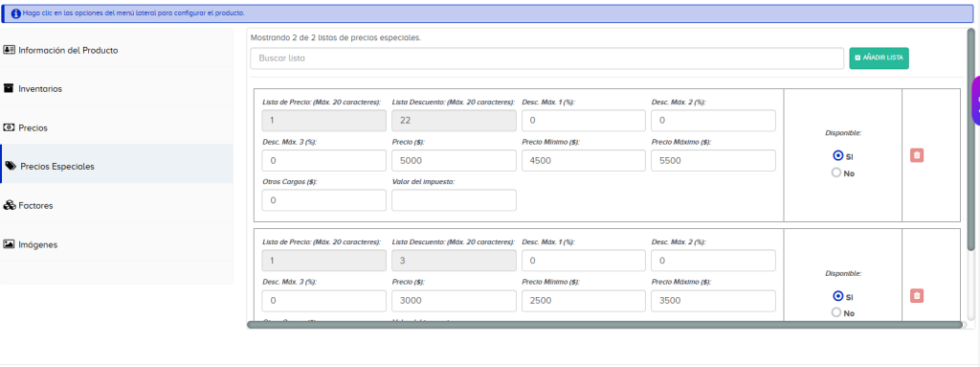Click the Precio Mínimo field showing 4500
The image size is (980, 367).
click(584, 160)
